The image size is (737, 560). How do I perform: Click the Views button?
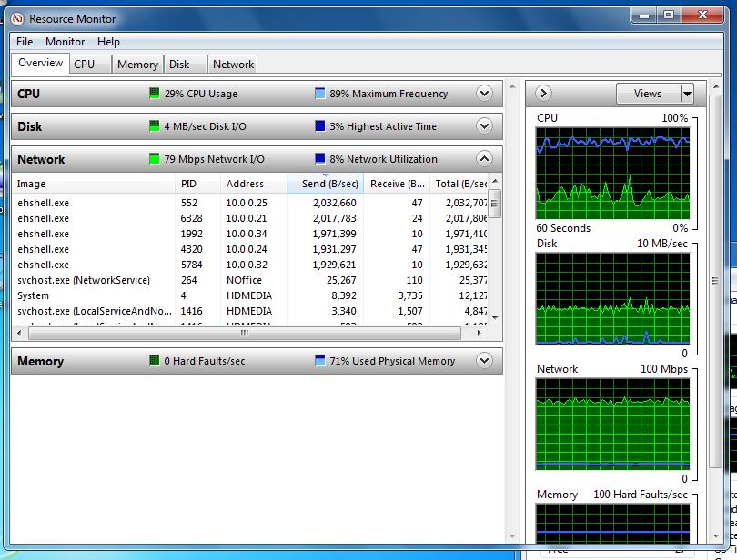[648, 94]
